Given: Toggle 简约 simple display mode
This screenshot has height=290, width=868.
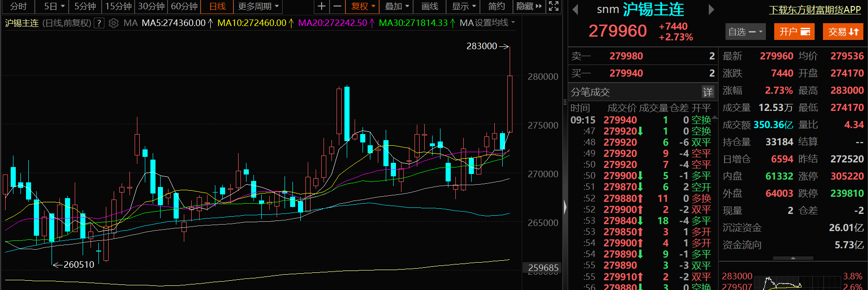Looking at the screenshot, I should [x=496, y=6].
